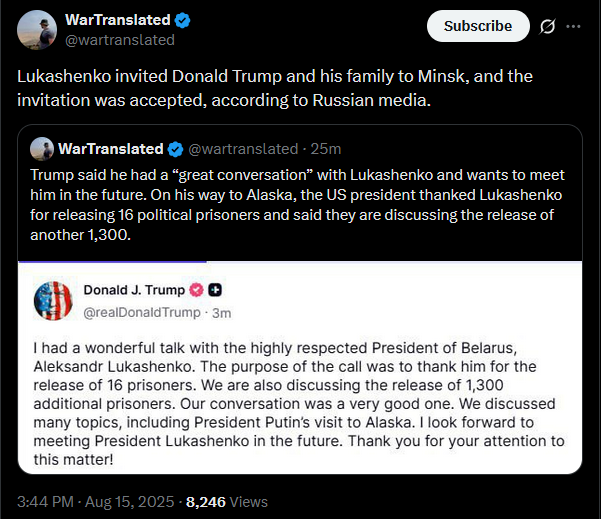Click the blue verified badge beside the top WarTranslated name
The height and width of the screenshot is (519, 601).
[x=184, y=20]
